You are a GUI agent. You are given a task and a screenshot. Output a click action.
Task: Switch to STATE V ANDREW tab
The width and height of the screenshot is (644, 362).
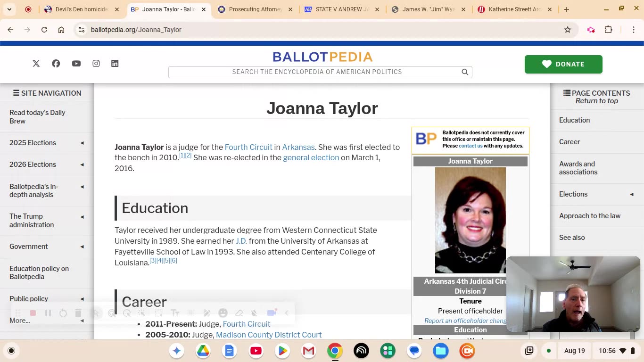pos(342,9)
